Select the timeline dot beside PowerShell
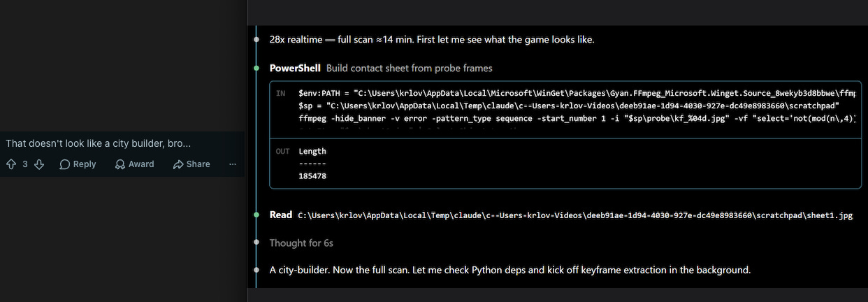The width and height of the screenshot is (868, 302). point(257,68)
